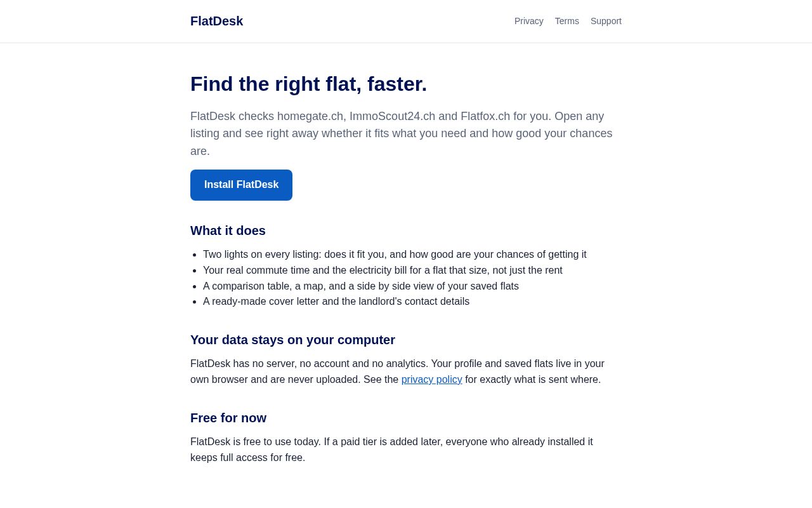The height and width of the screenshot is (508, 812).
Task: Click the word ImmoScout24.ch in the intro text
Action: click(392, 116)
